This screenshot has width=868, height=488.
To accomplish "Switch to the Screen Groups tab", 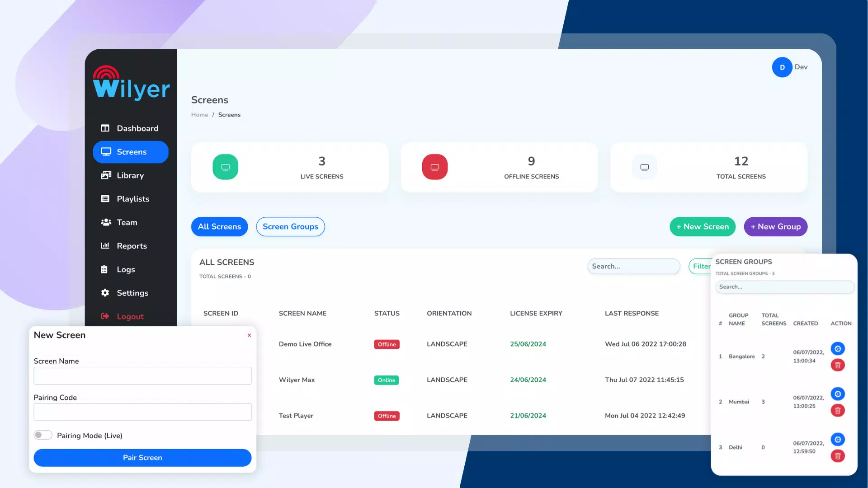I will point(290,227).
